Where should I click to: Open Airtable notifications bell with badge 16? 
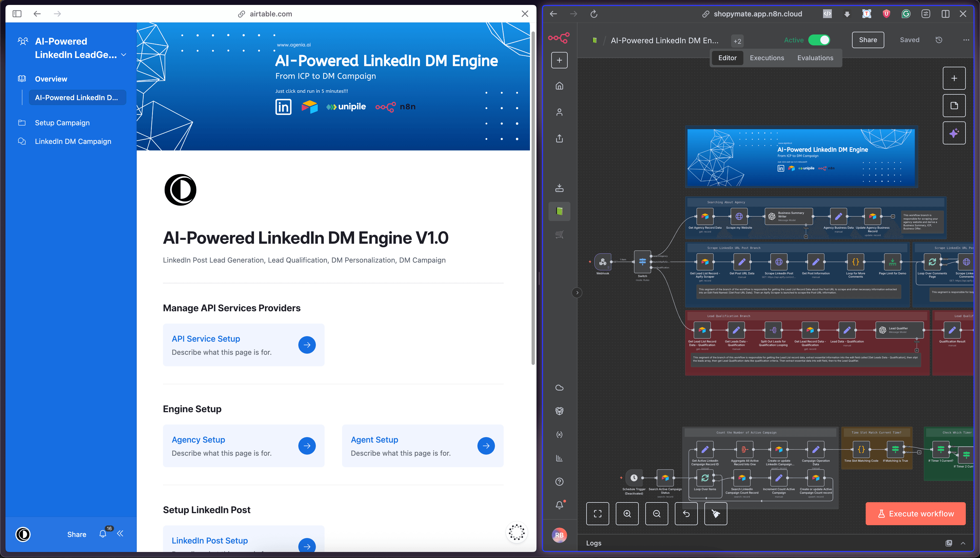[x=103, y=533]
